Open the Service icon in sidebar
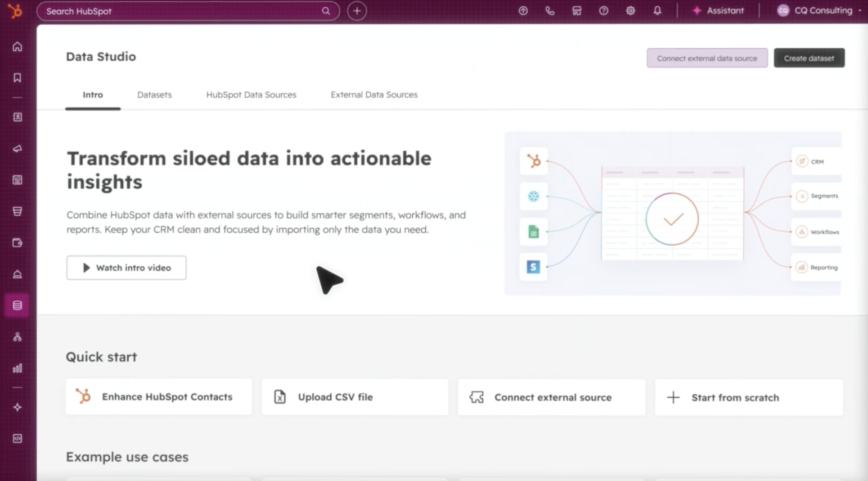Viewport: 868px width, 481px height. 17,274
